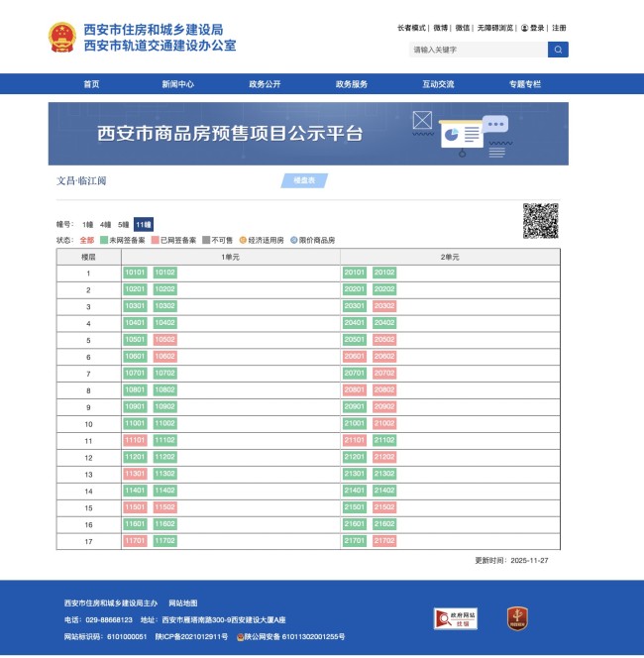Select the active 11幢 building tab
644x658 pixels.
tap(144, 225)
